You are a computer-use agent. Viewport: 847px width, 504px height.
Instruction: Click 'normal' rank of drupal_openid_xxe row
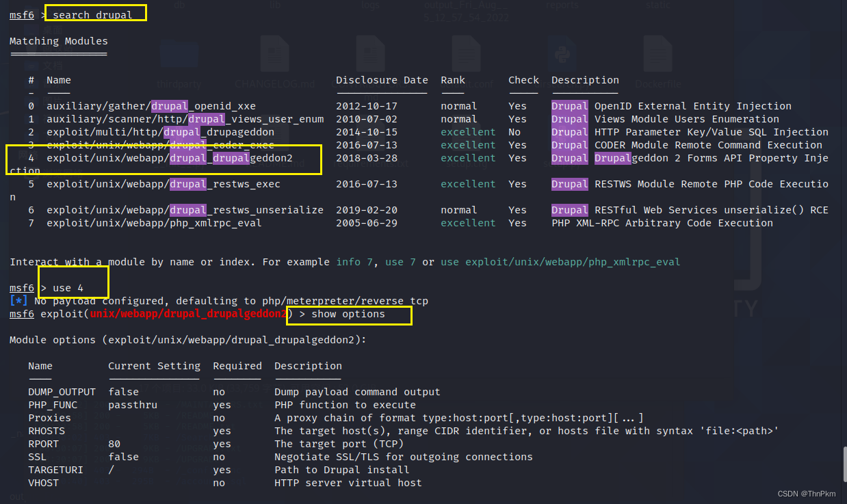(x=459, y=106)
